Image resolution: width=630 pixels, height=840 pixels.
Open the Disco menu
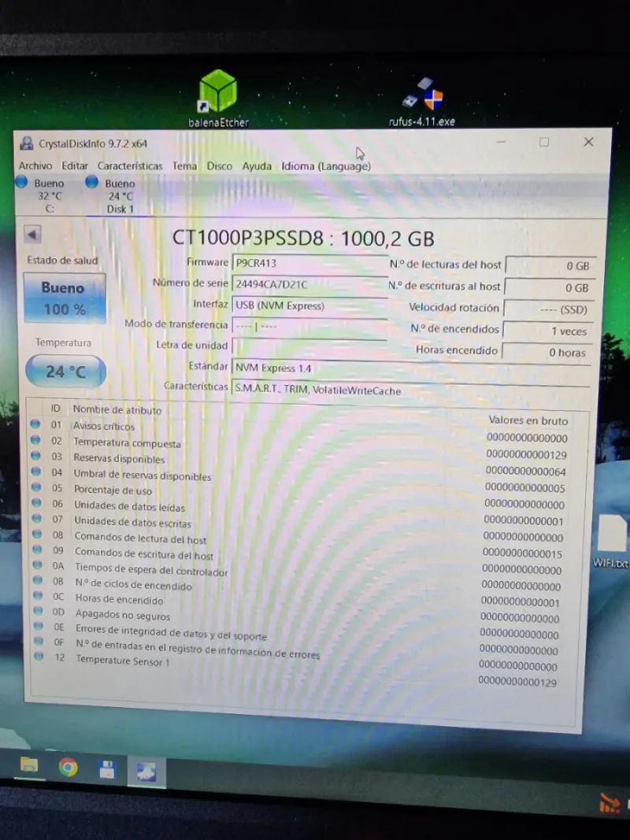click(x=220, y=166)
